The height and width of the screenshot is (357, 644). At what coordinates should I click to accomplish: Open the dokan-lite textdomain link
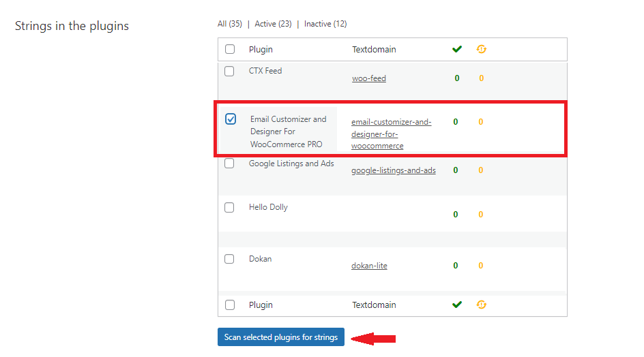[x=369, y=266]
